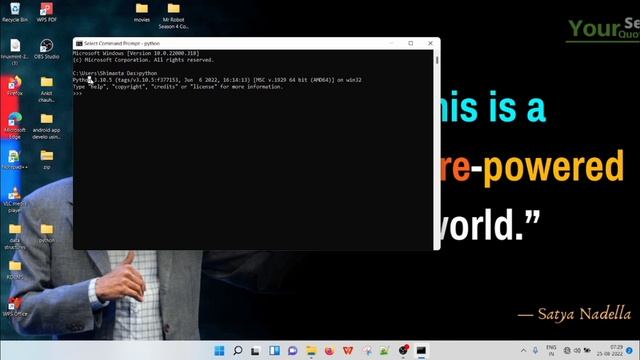Image resolution: width=640 pixels, height=360 pixels.
Task: Launch Microsoft Edge desktop shortcut
Action: [x=15, y=126]
